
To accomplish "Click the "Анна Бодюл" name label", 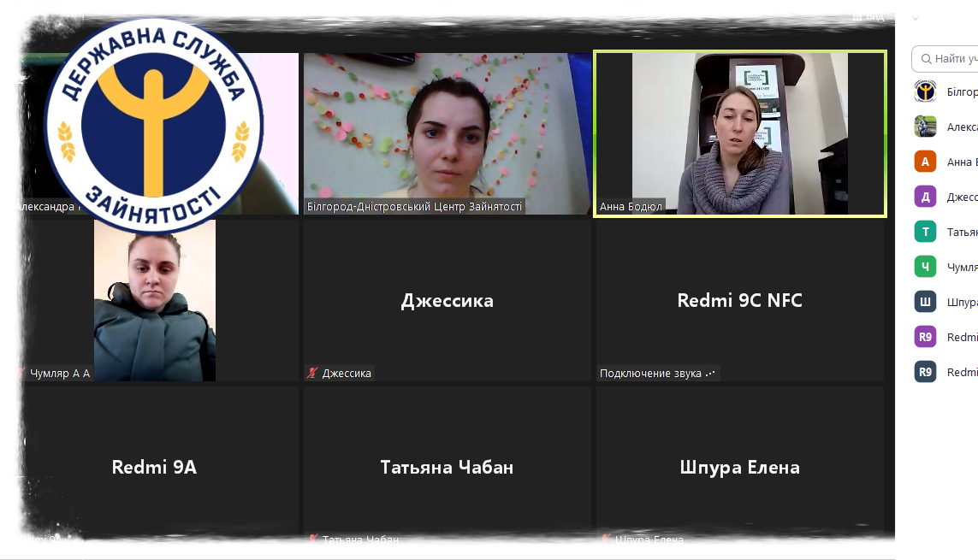I will click(x=631, y=207).
